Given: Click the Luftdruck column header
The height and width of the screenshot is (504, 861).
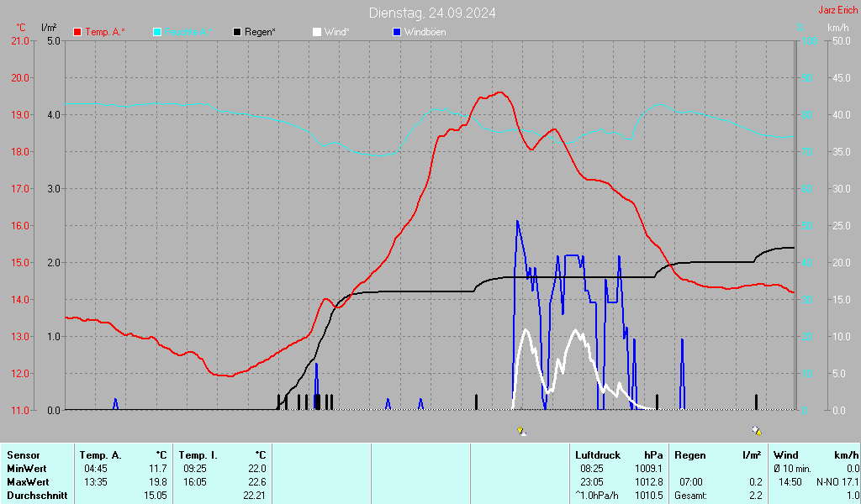Looking at the screenshot, I should (597, 454).
